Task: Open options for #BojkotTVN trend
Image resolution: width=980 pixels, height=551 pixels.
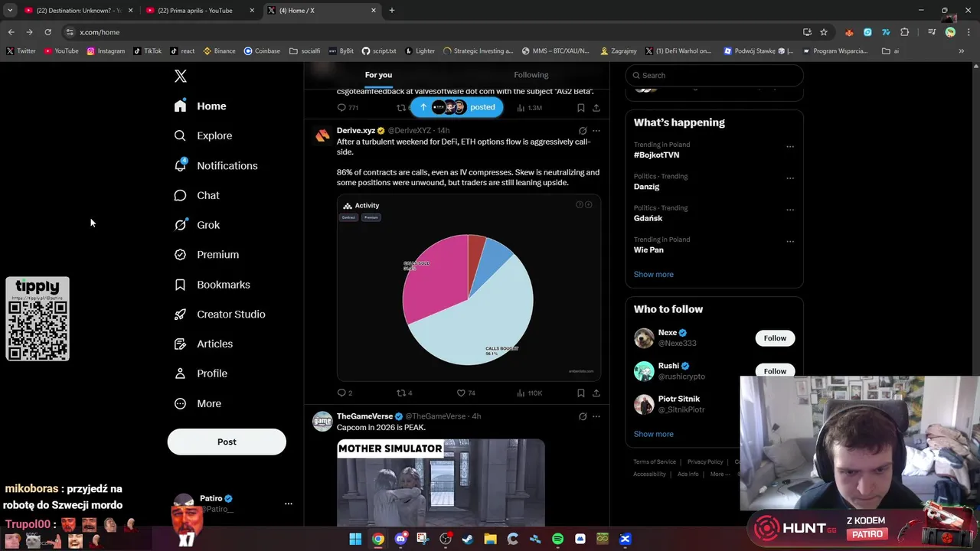Action: pos(790,147)
